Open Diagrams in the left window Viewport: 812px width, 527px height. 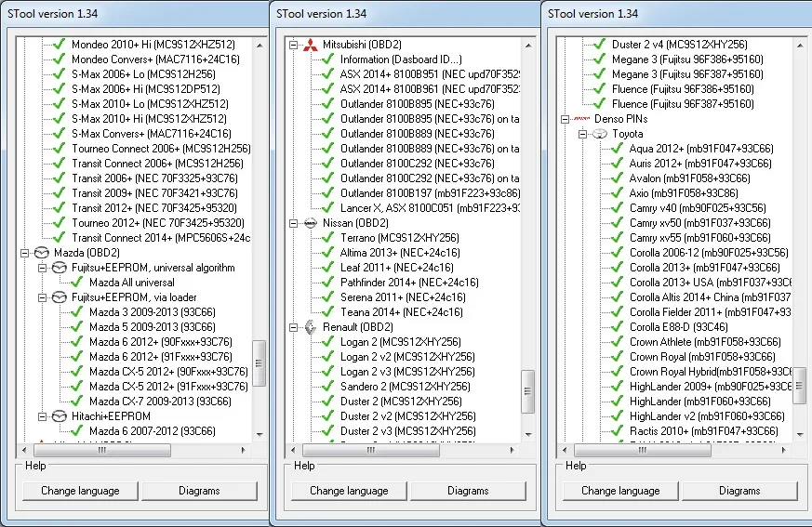199,491
